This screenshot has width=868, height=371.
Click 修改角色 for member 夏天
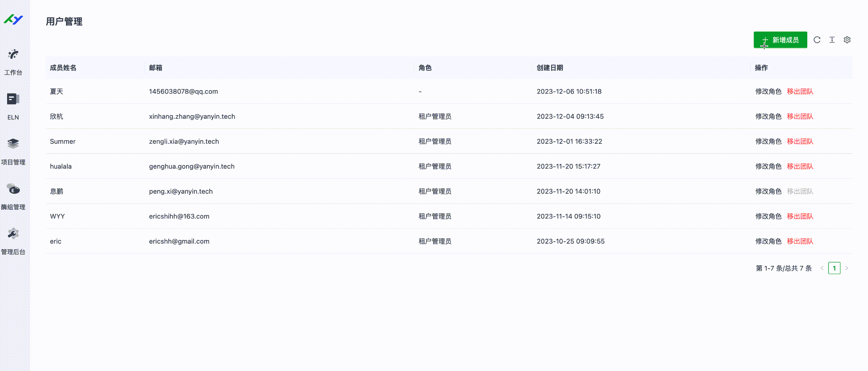pyautogui.click(x=768, y=91)
